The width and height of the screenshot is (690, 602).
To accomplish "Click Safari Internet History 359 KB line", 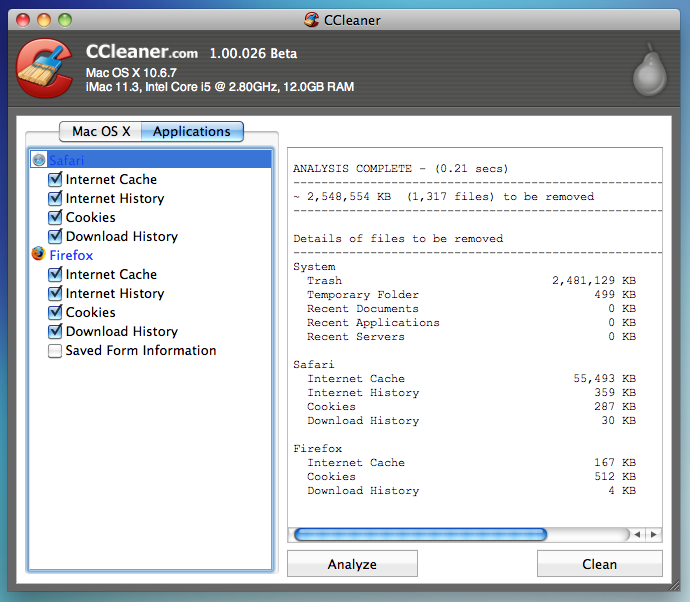I will (471, 393).
